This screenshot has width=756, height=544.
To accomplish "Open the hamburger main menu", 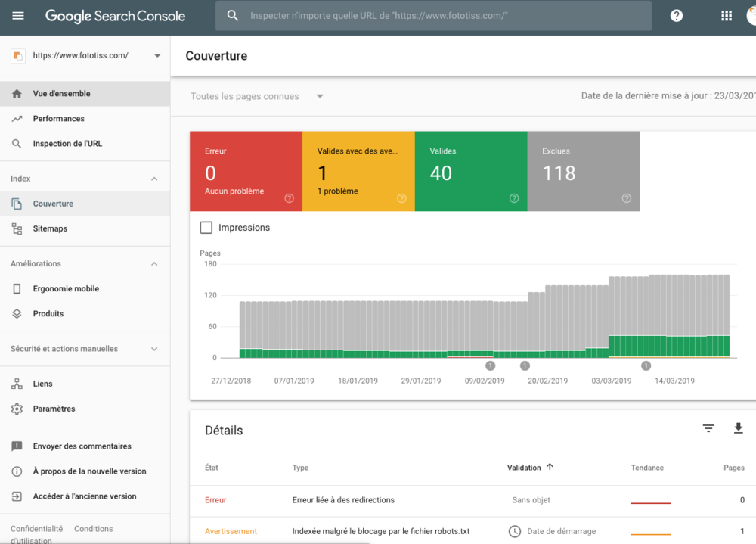I will click(x=18, y=16).
